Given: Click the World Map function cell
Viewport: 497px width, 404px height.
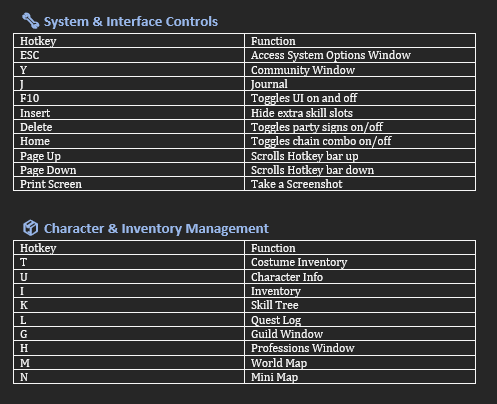Looking at the screenshot, I should click(x=360, y=363).
